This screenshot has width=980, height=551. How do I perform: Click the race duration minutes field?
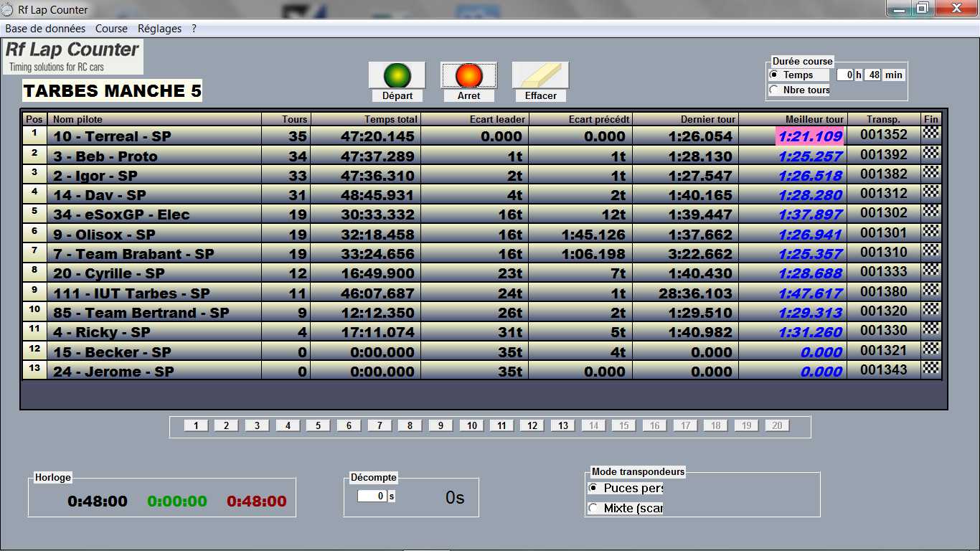(872, 75)
